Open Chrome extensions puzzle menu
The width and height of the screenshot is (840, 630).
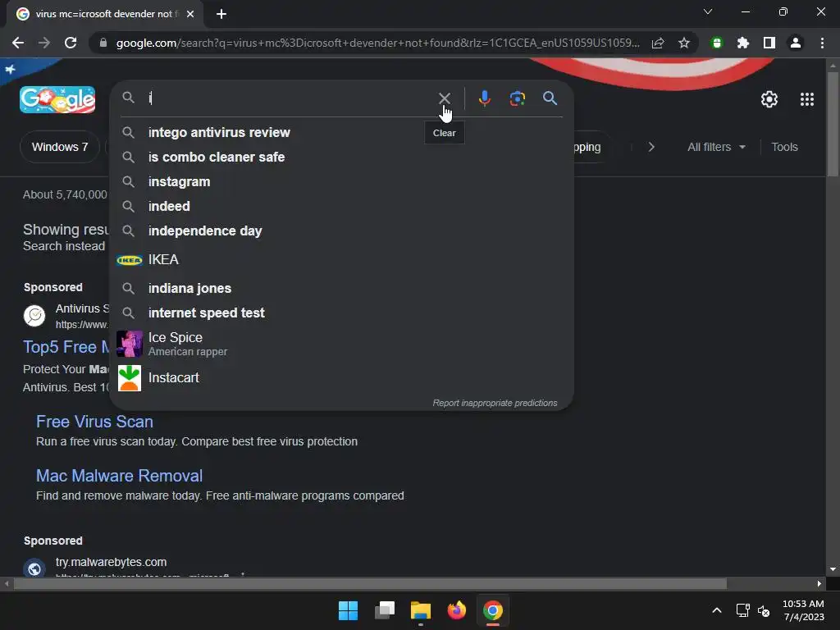pyautogui.click(x=743, y=43)
